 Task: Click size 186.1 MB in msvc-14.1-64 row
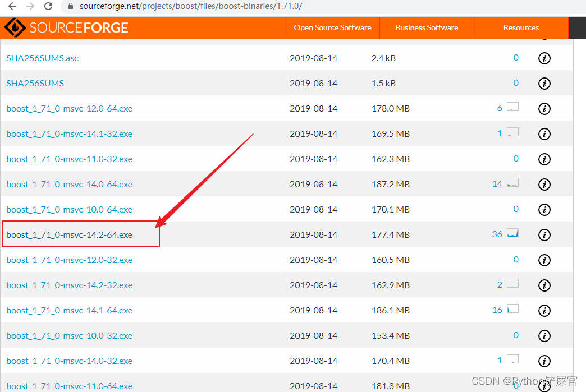coord(391,311)
